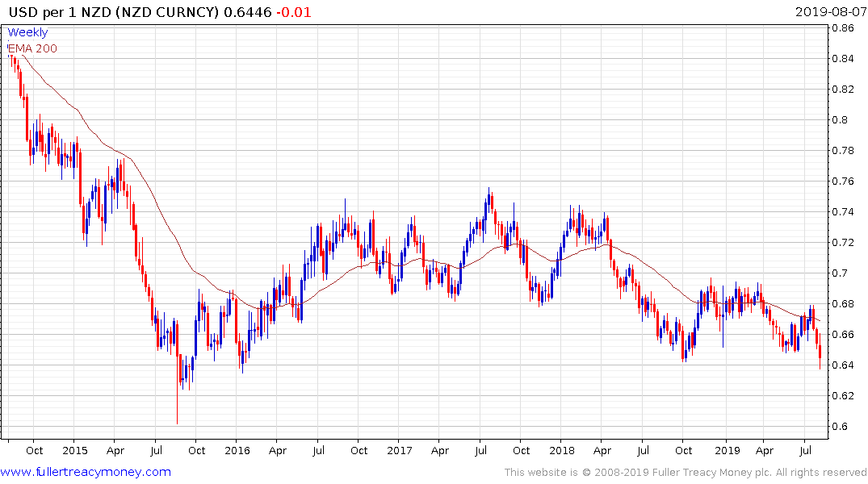Click the copyright notice 'Fuller Treacy Money plc'
Screen dimensions: 868x484
712,473
